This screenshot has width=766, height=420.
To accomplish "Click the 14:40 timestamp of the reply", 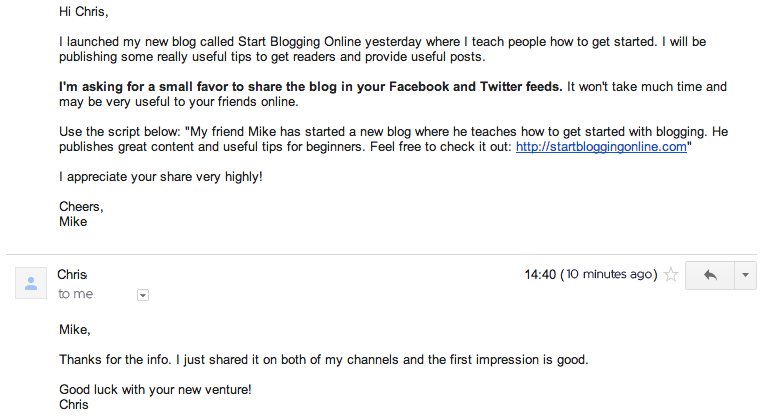I will (x=540, y=274).
